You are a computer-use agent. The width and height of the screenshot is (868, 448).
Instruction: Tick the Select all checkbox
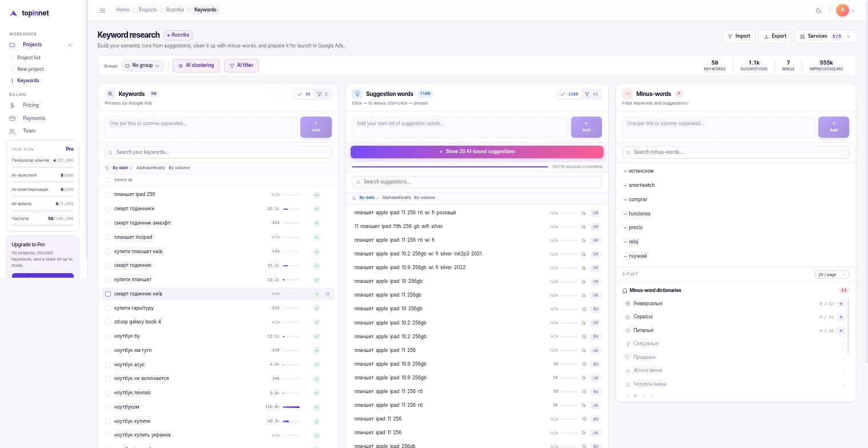(x=108, y=180)
